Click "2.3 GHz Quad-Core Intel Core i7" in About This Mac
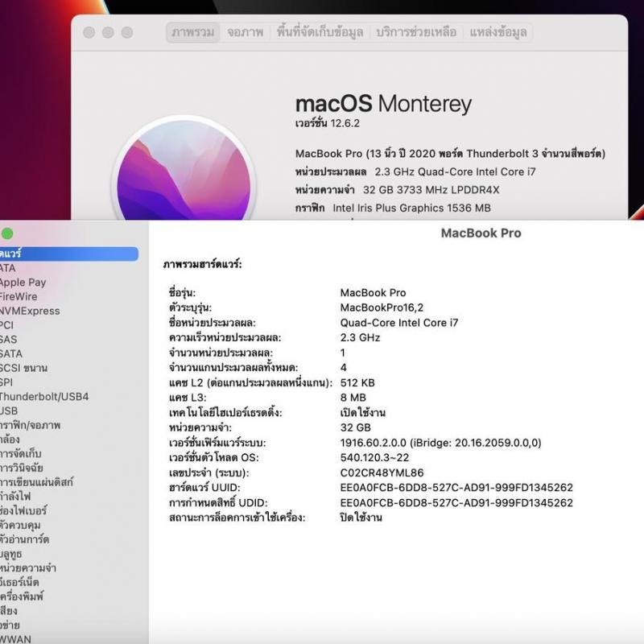 (455, 171)
